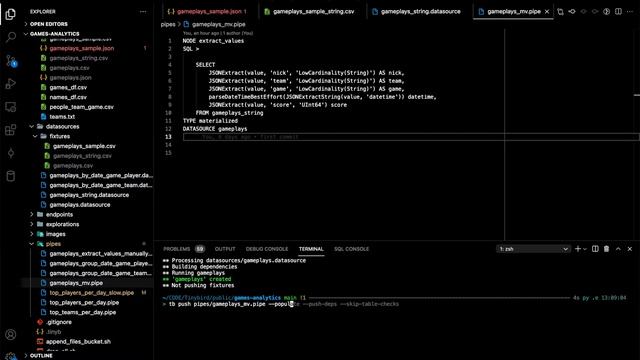Create a new terminal with plus icon
Viewport: 640px width, 360px height.
(x=578, y=249)
